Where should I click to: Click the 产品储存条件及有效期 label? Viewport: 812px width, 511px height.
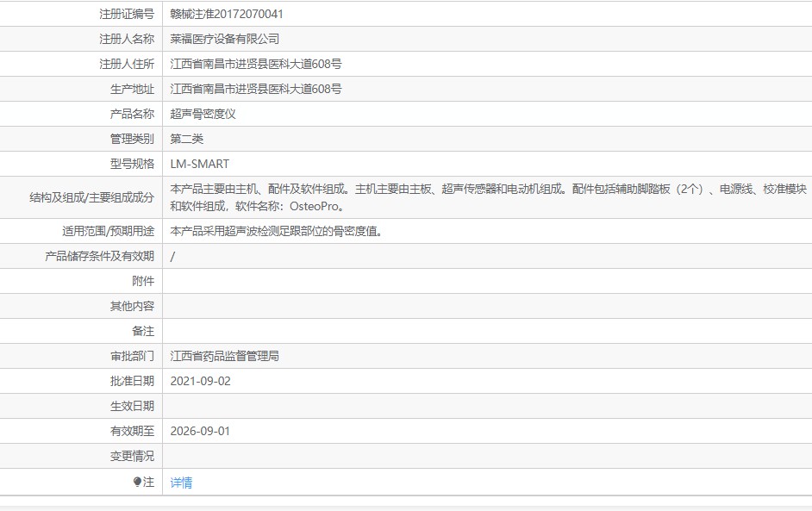99,256
